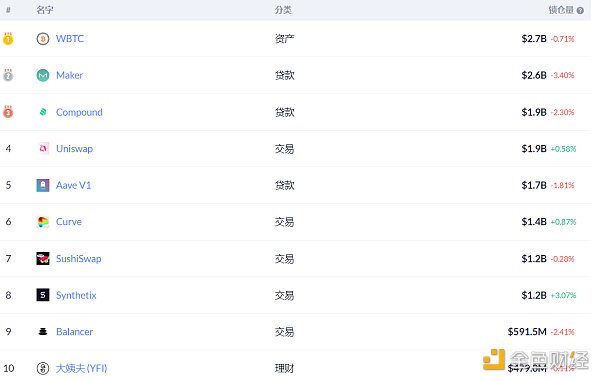
Task: Click the SushiSwap logo icon
Action: (43, 259)
